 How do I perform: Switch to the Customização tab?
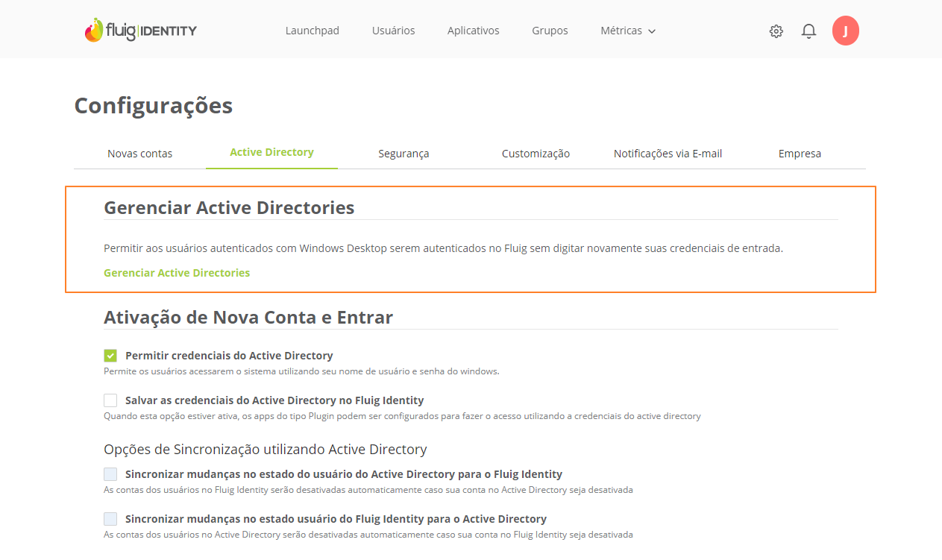pyautogui.click(x=536, y=154)
